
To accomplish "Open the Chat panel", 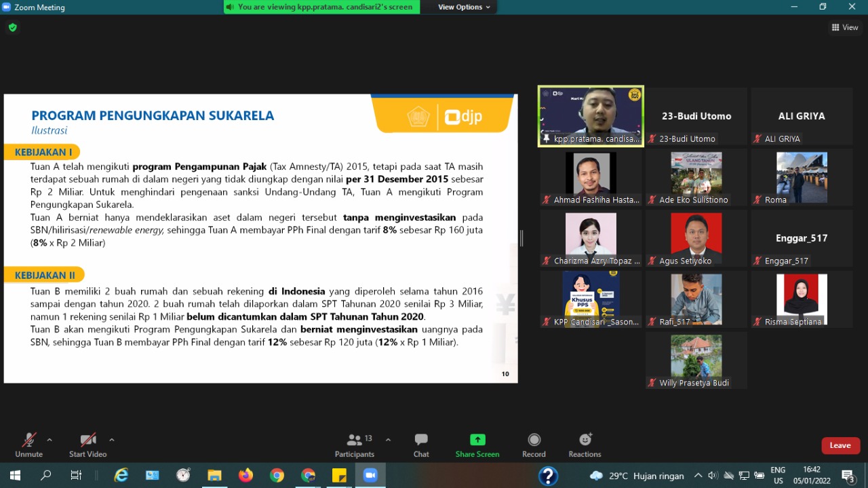I will [421, 445].
